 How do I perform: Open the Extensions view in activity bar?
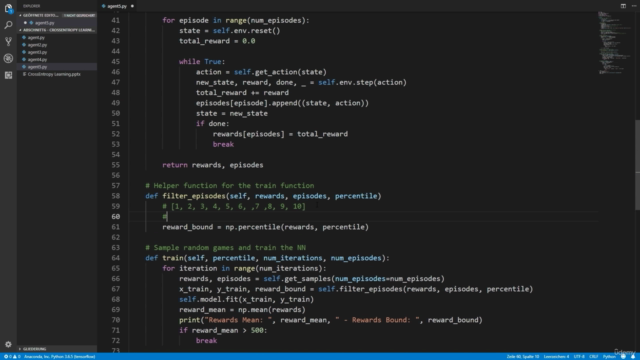[x=8, y=75]
